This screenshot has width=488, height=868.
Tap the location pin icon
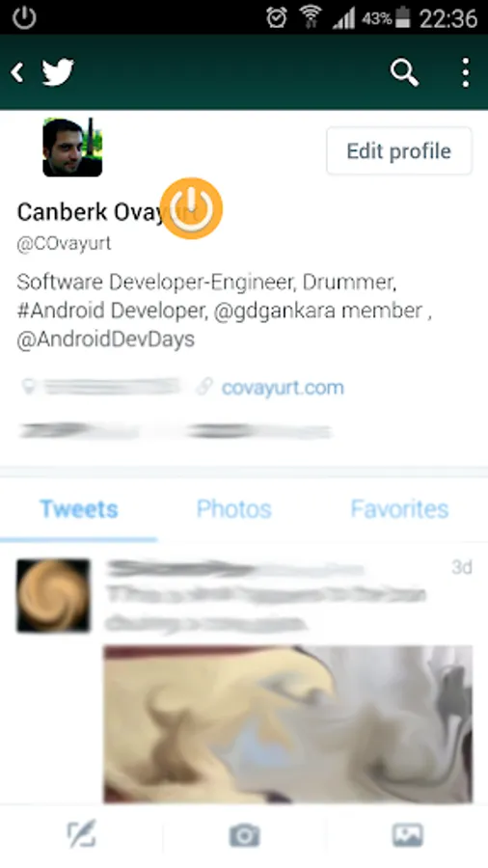(28, 387)
